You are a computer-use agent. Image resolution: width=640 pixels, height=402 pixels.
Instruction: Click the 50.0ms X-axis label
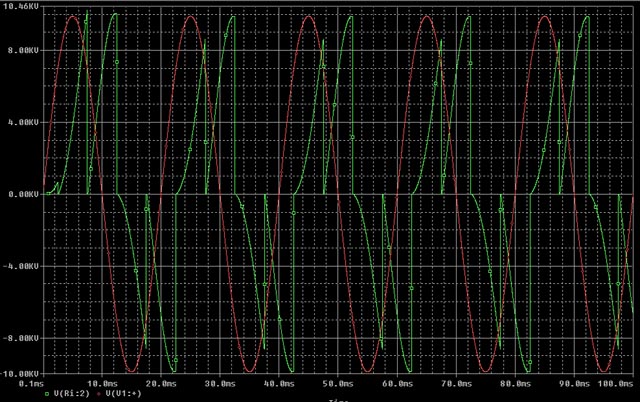(338, 384)
